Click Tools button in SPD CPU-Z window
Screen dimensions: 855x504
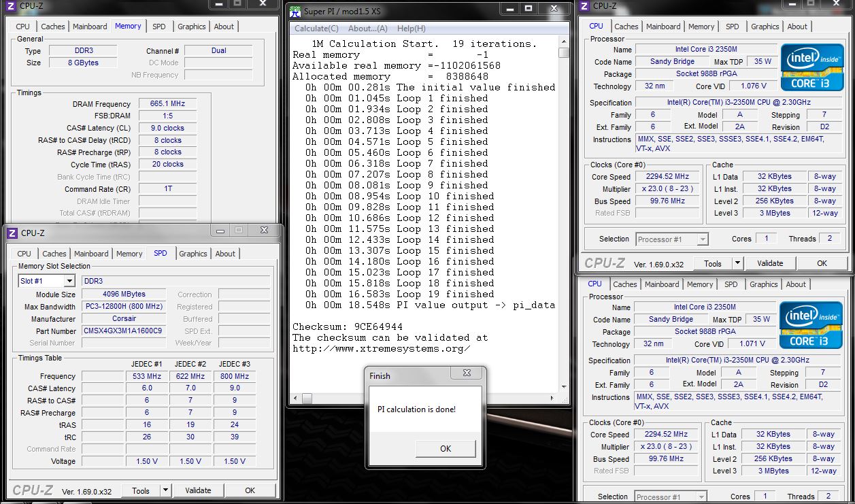click(x=141, y=490)
